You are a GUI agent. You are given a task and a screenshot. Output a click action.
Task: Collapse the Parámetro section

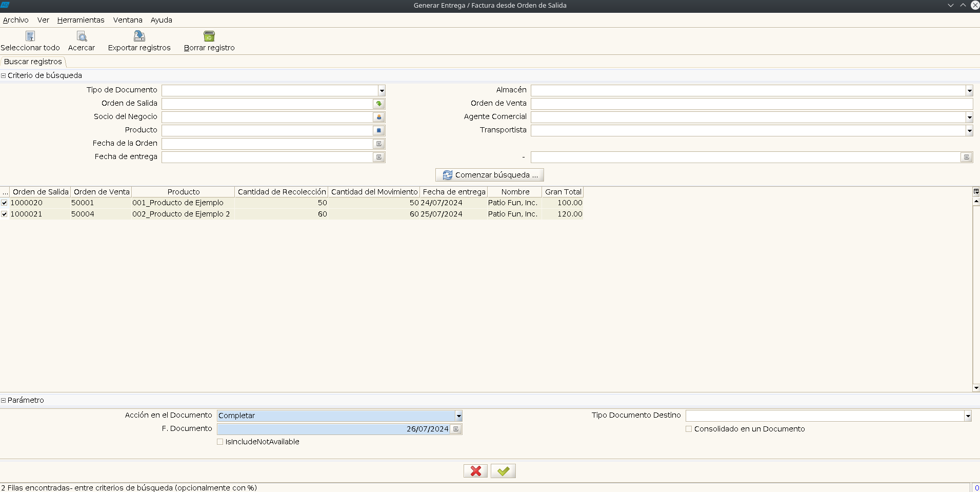[x=4, y=400]
